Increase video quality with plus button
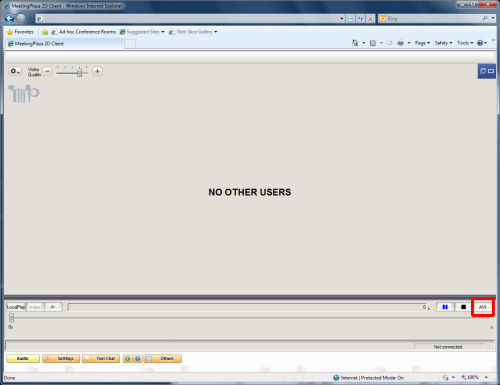This screenshot has height=385, width=500. click(x=97, y=71)
